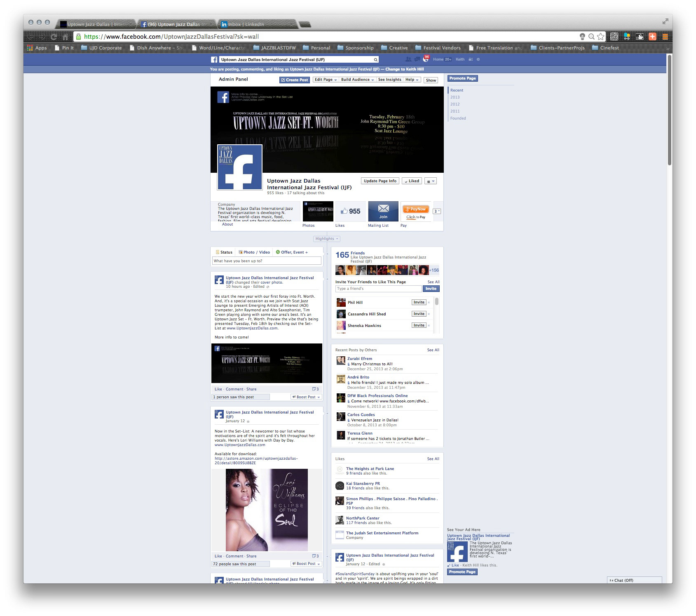The height and width of the screenshot is (616, 696).
Task: Dismiss Cassandra Hill Shed suggestion
Action: click(x=429, y=314)
